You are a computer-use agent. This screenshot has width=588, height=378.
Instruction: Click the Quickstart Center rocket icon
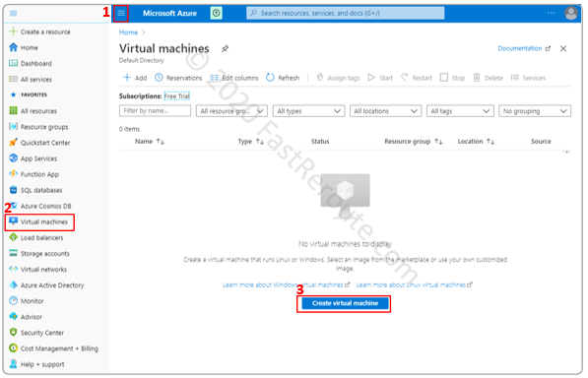[x=13, y=143]
